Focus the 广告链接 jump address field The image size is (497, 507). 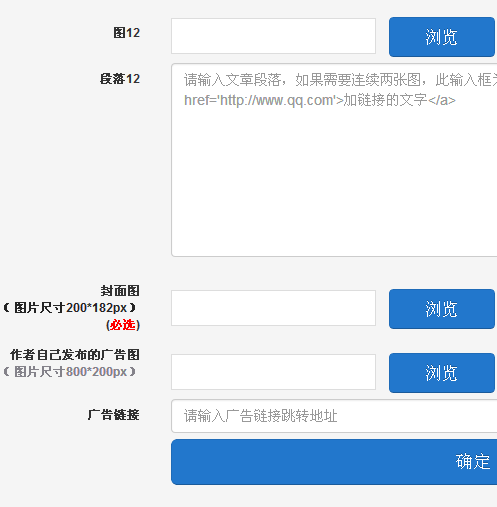(334, 416)
